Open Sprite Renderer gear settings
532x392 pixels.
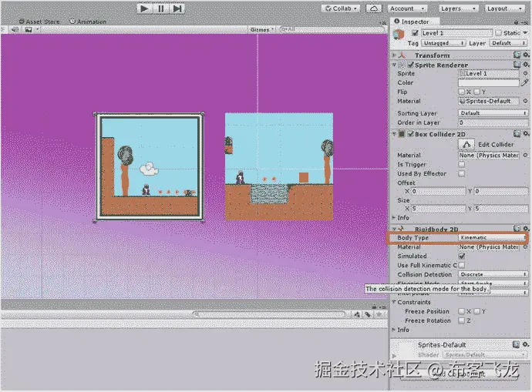(x=526, y=65)
